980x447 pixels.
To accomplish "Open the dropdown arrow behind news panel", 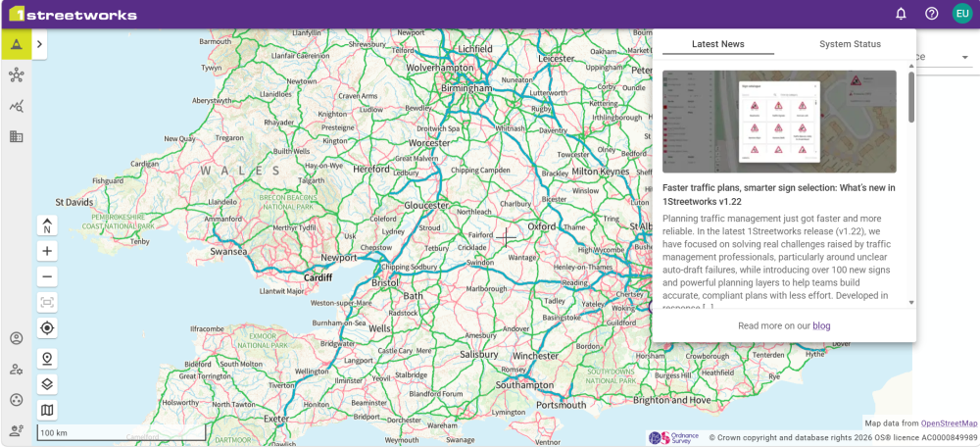I will [965, 58].
